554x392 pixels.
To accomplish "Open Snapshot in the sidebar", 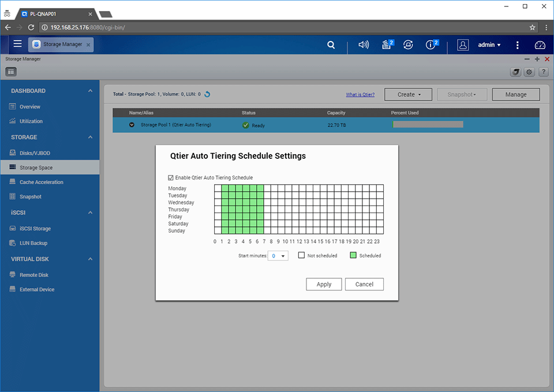I will (x=50, y=196).
